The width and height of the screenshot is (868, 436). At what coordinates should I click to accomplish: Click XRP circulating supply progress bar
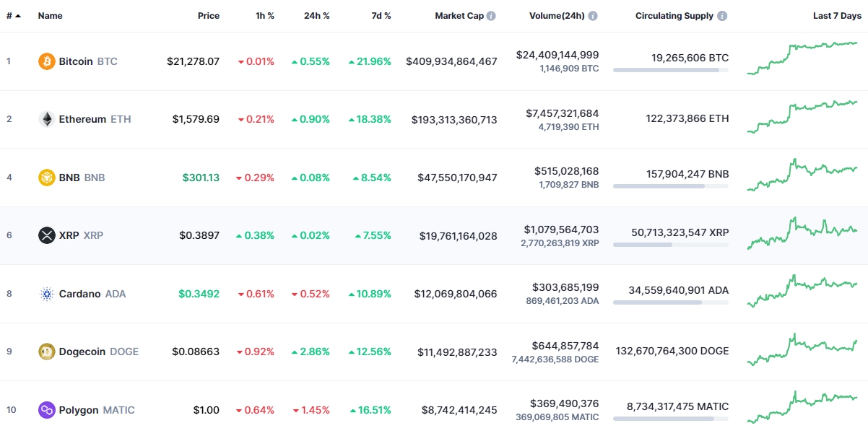tap(671, 244)
